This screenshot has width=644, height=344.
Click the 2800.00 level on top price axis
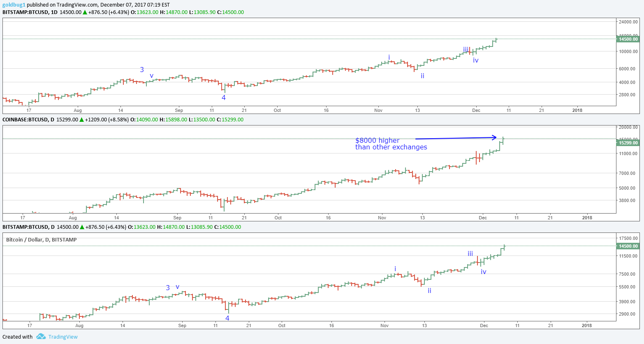pyautogui.click(x=628, y=95)
